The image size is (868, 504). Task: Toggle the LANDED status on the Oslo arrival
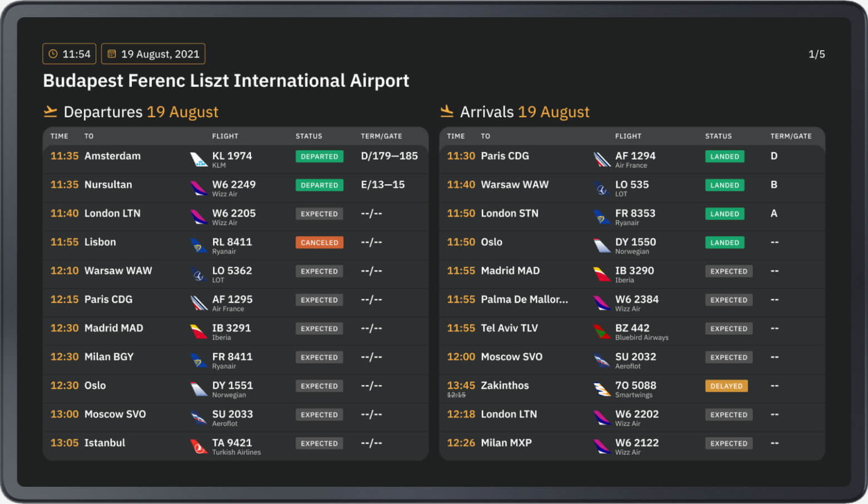point(724,242)
